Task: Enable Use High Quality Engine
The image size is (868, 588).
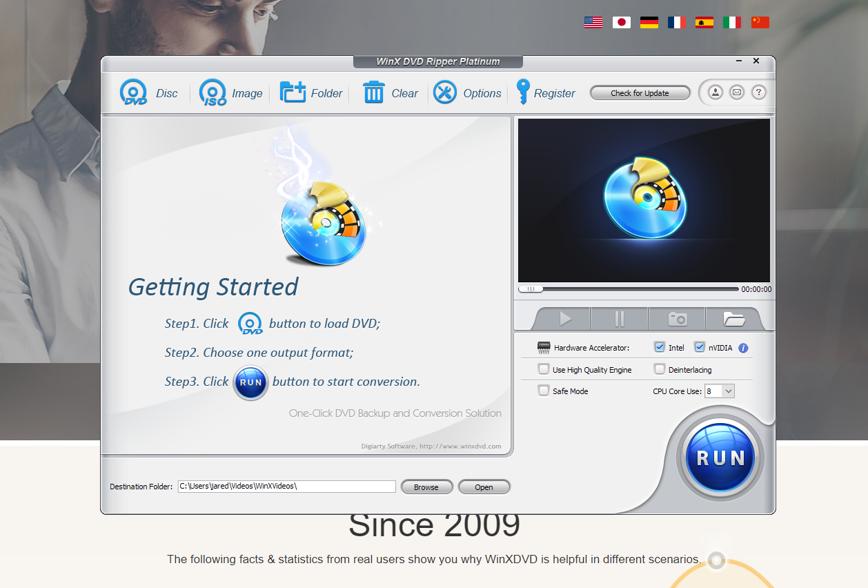Action: click(544, 369)
